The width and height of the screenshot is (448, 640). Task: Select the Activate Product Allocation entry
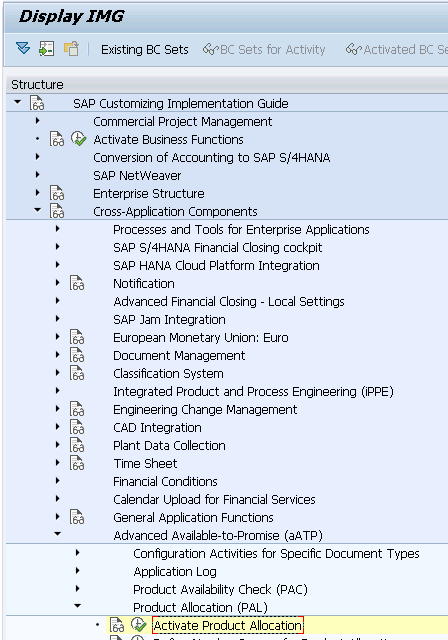228,625
